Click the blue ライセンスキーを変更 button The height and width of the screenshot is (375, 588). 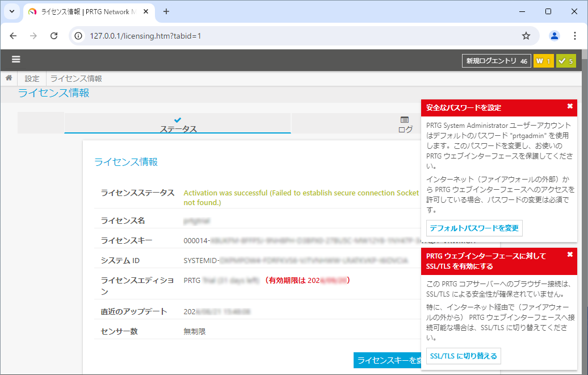pyautogui.click(x=388, y=360)
